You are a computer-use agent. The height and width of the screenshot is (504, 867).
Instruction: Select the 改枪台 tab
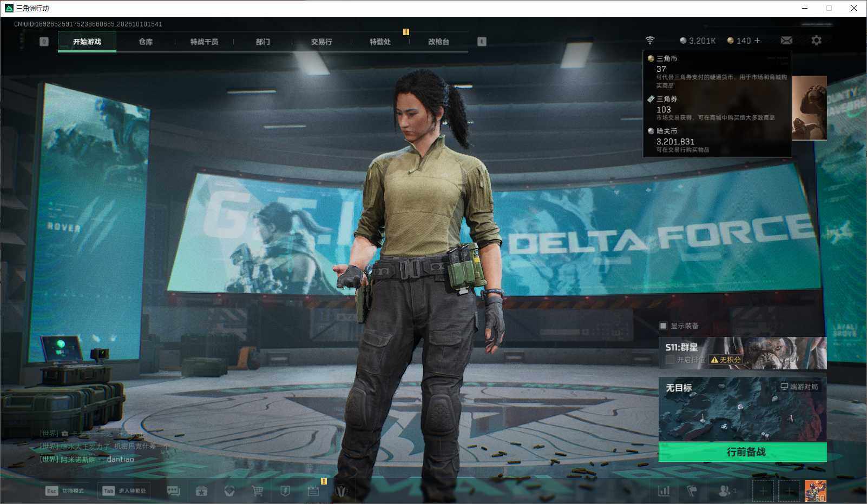coord(438,42)
